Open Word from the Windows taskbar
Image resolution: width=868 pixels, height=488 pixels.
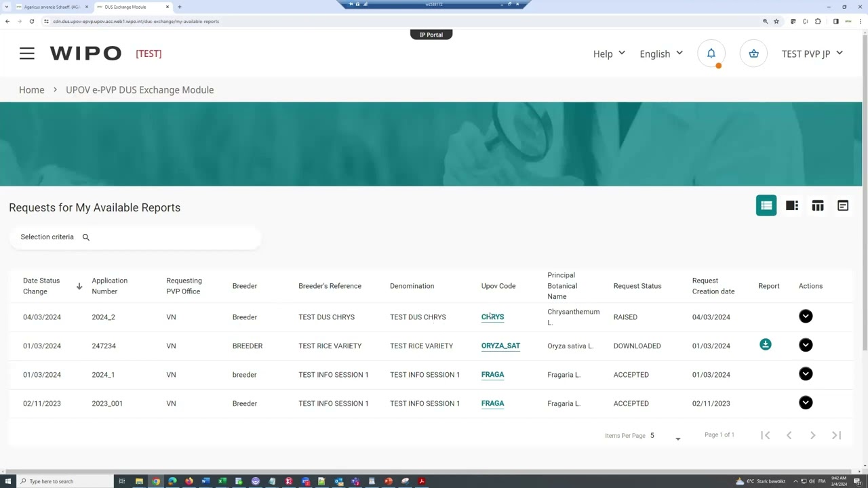tap(205, 481)
